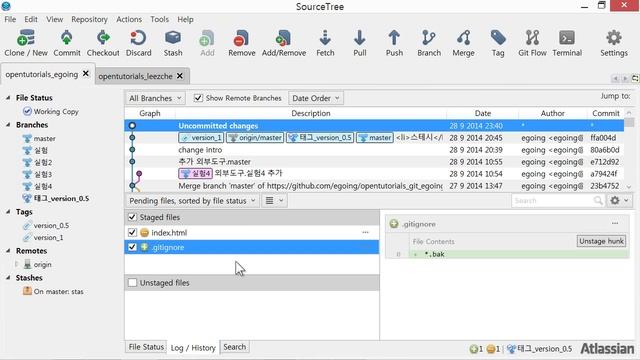Select the index.html staged file
The height and width of the screenshot is (360, 640).
[x=251, y=232]
